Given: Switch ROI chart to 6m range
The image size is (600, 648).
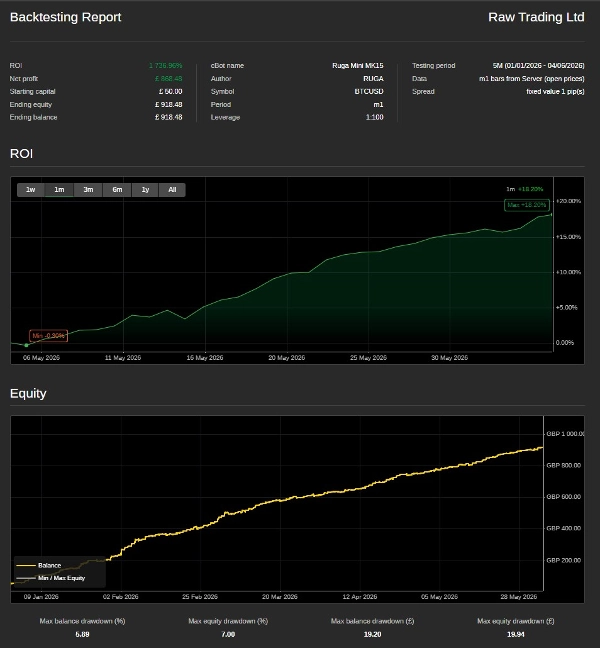Looking at the screenshot, I should pos(117,190).
